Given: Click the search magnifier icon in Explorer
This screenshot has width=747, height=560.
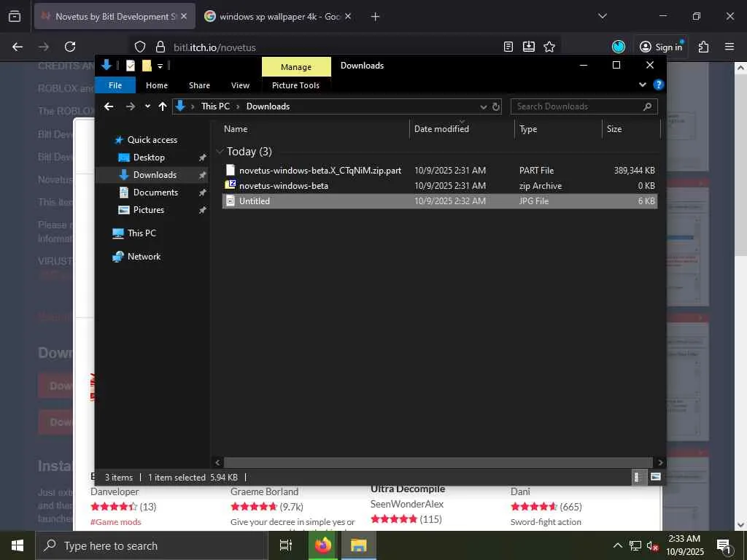Looking at the screenshot, I should [x=647, y=106].
